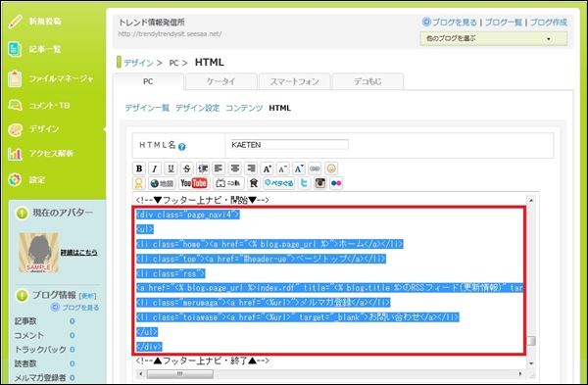
Task: Apply underline formatting button
Action: point(171,168)
